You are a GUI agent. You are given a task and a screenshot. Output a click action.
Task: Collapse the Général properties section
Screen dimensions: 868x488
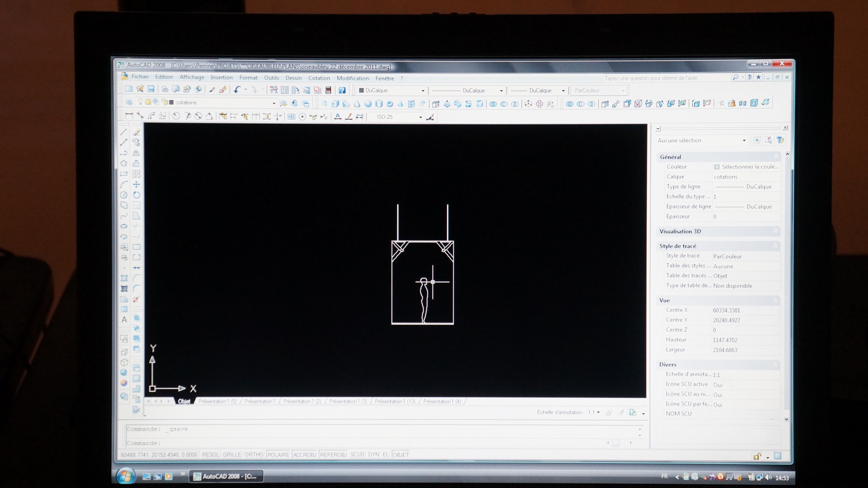click(x=776, y=156)
